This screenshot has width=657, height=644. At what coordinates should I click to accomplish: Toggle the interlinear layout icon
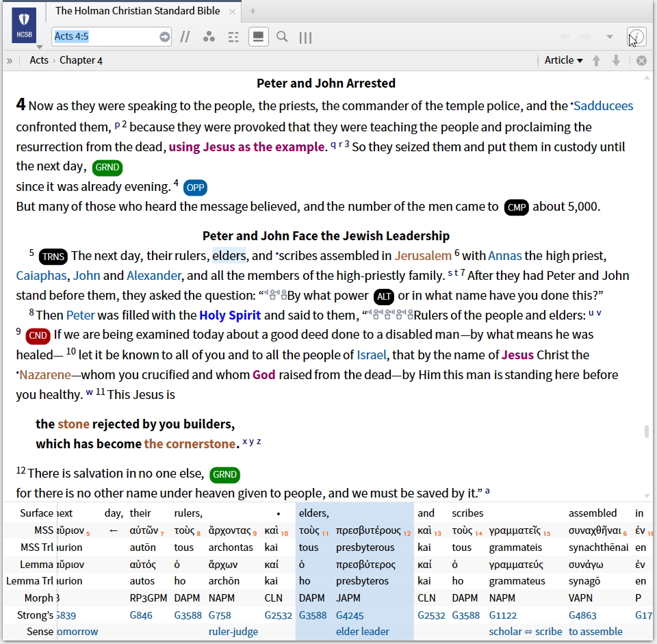click(233, 37)
